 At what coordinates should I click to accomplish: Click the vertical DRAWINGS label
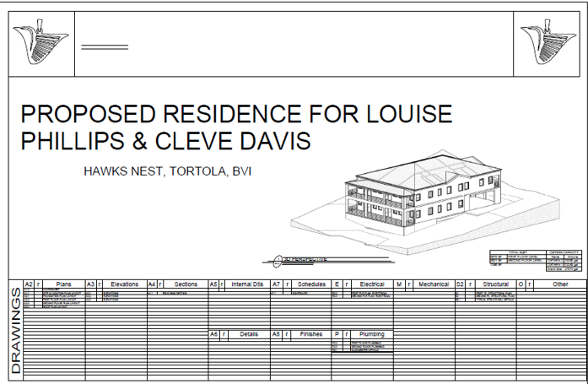pyautogui.click(x=16, y=330)
